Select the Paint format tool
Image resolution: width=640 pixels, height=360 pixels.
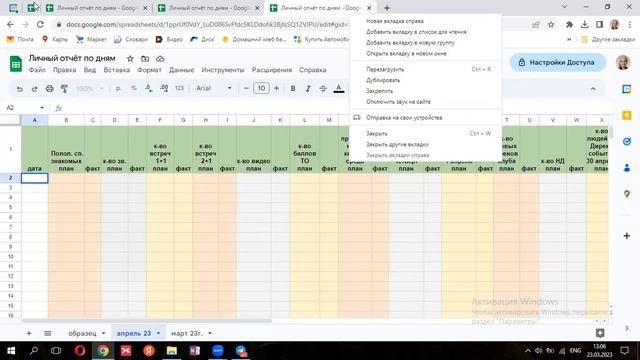tap(64, 89)
